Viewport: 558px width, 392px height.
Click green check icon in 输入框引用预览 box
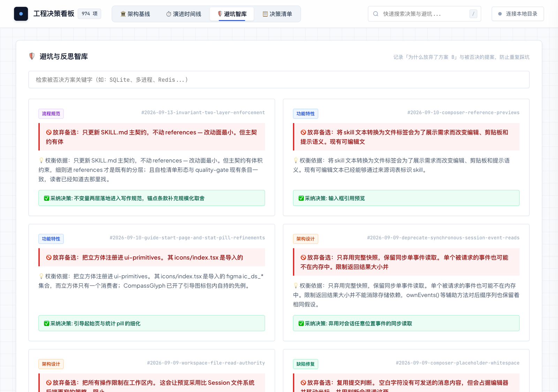[x=301, y=198]
